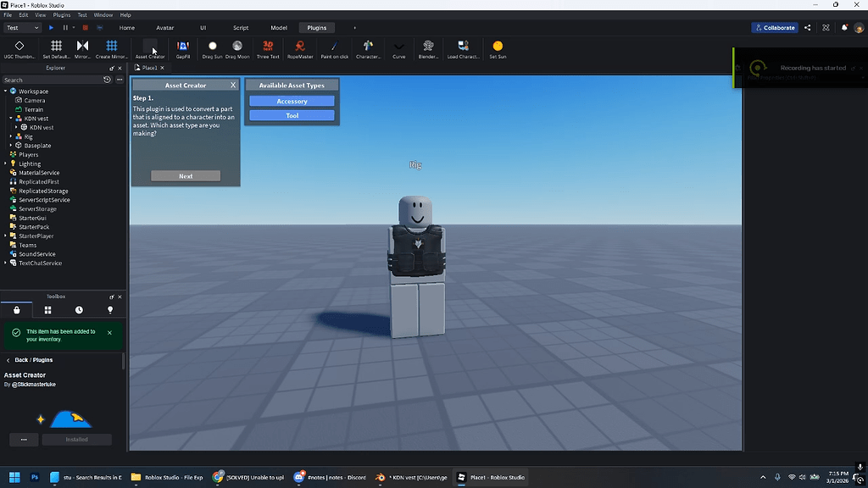Open the File menu
The width and height of the screenshot is (868, 488).
click(8, 15)
